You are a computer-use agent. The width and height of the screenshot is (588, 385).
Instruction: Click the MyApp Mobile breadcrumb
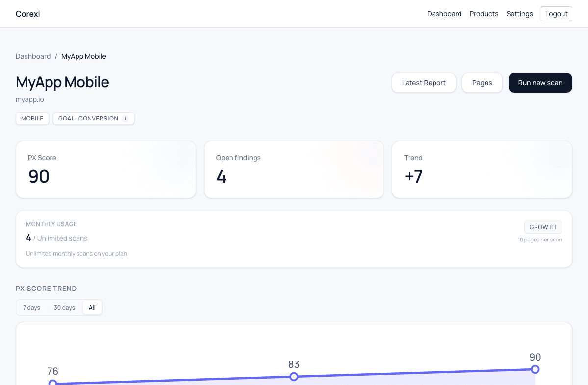pos(83,56)
